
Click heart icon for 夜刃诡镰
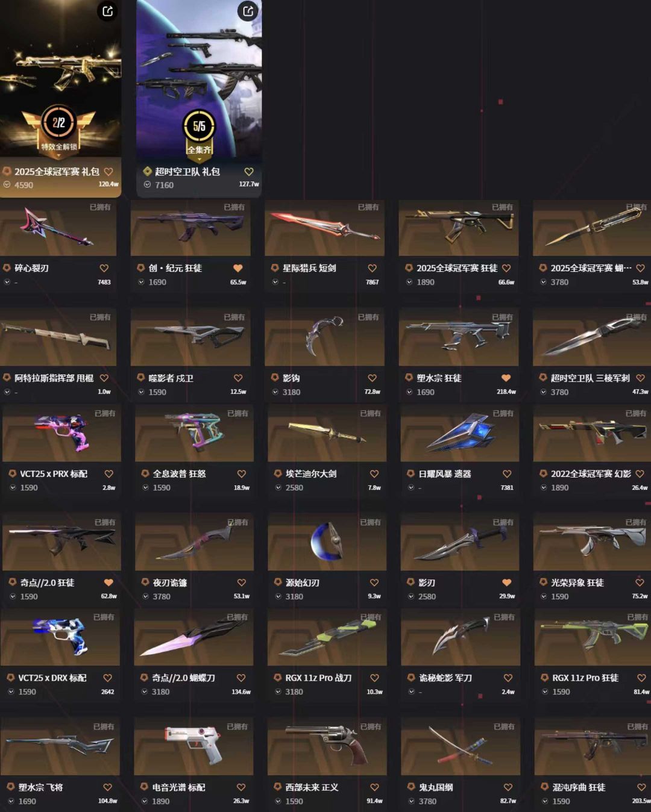[242, 582]
